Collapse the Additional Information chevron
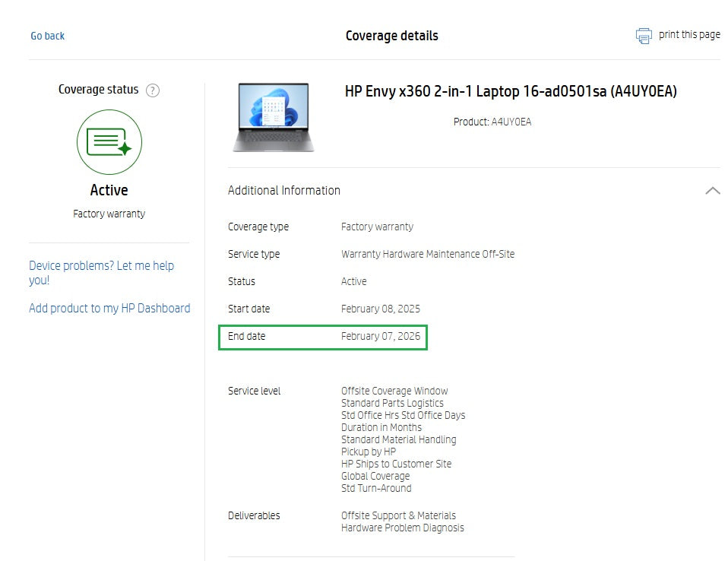 [713, 190]
